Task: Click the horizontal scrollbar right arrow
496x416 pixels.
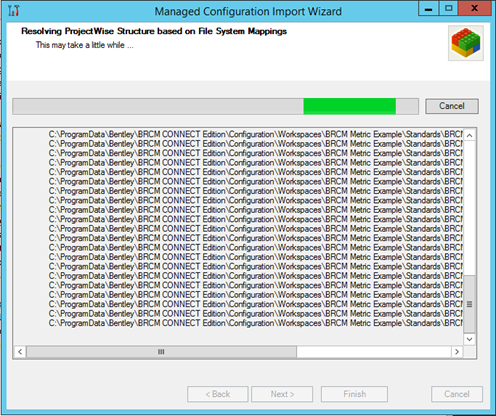Action: tap(457, 352)
